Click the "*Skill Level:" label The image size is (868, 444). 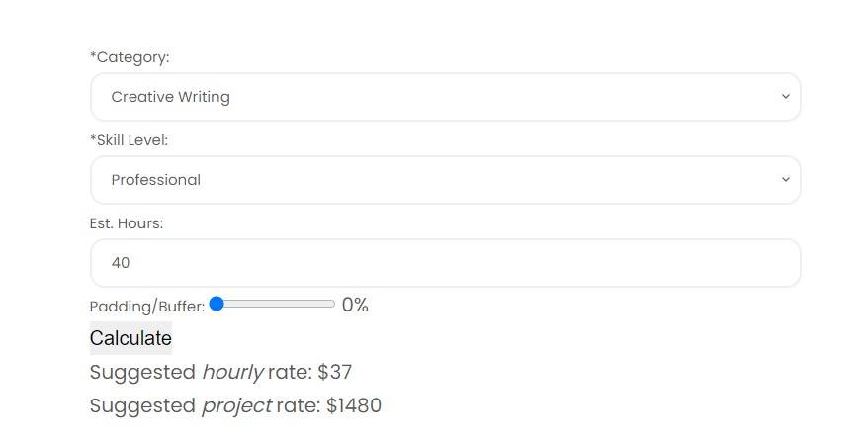click(x=129, y=140)
